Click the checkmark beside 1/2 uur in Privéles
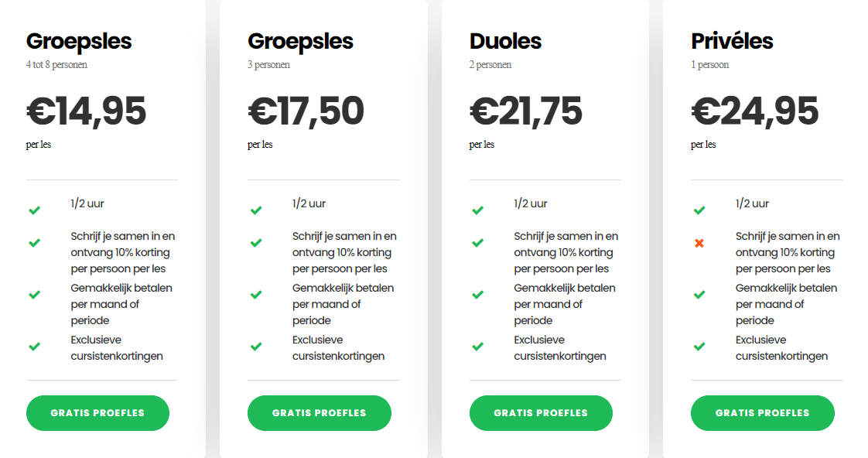The width and height of the screenshot is (868, 458). pos(699,210)
